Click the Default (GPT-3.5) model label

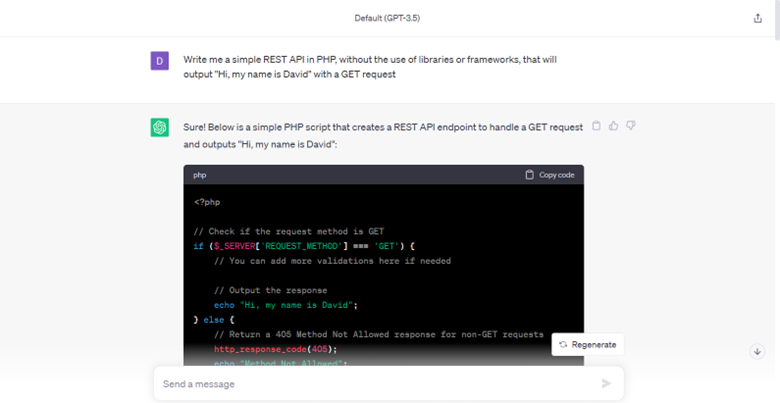click(387, 18)
